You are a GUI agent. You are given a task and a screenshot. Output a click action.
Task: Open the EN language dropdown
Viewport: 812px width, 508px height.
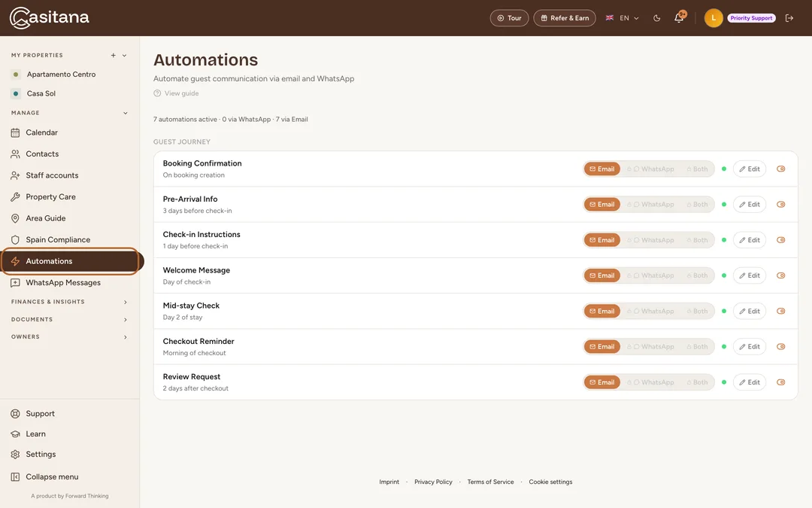(x=623, y=18)
